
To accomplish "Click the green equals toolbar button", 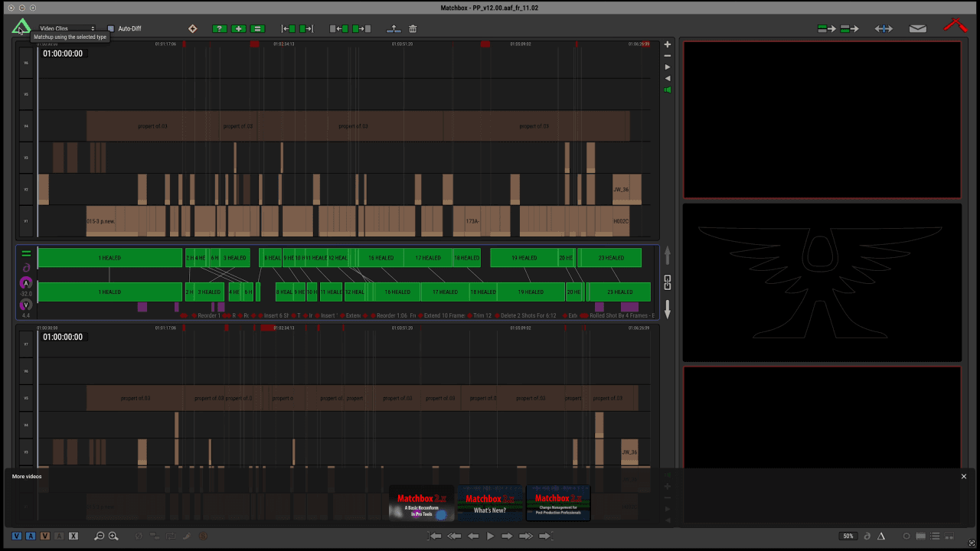I will tap(258, 29).
